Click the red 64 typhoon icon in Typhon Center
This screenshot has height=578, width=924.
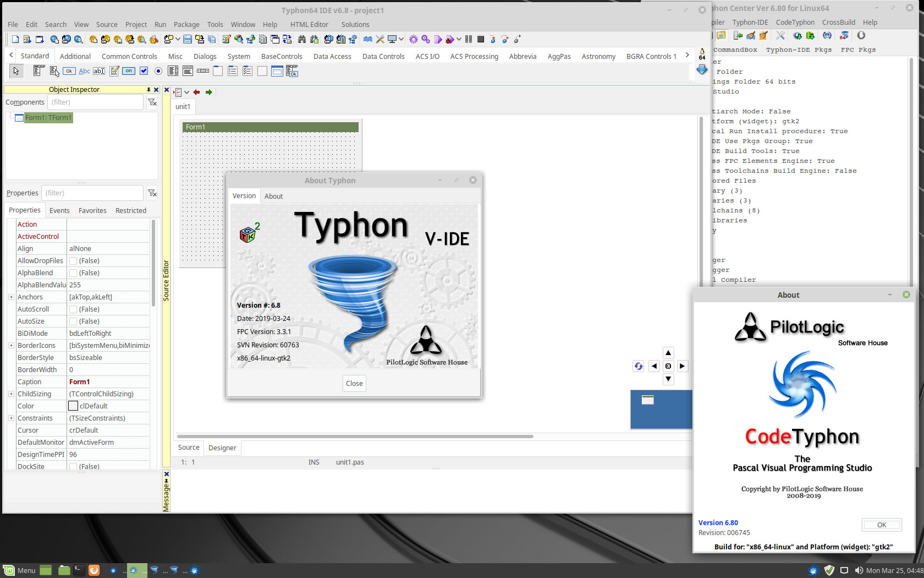[844, 35]
